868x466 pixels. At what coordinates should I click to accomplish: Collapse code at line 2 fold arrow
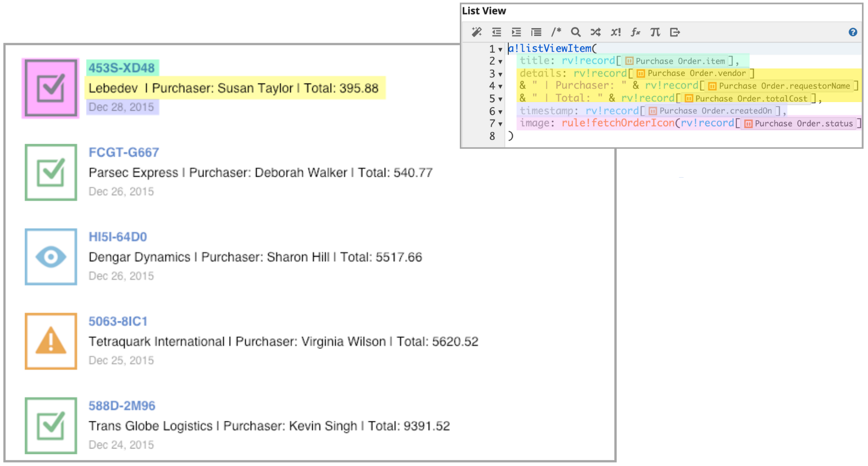500,62
